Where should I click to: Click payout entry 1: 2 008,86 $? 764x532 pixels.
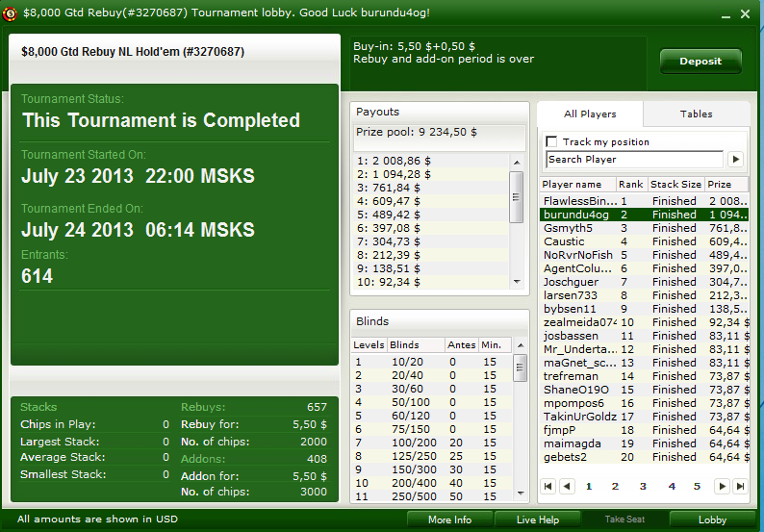click(x=431, y=161)
